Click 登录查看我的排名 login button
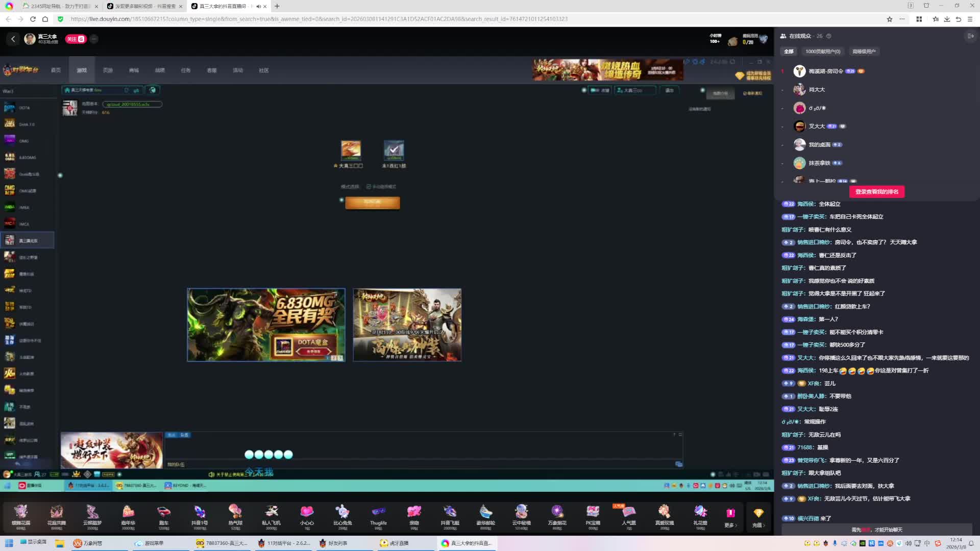This screenshot has height=551, width=980. click(x=876, y=192)
